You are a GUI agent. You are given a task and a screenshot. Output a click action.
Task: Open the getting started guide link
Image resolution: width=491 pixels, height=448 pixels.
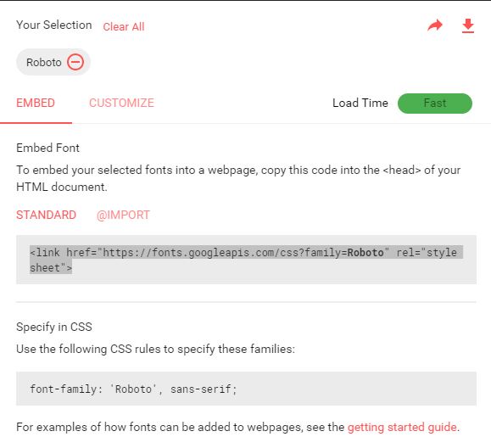402,427
